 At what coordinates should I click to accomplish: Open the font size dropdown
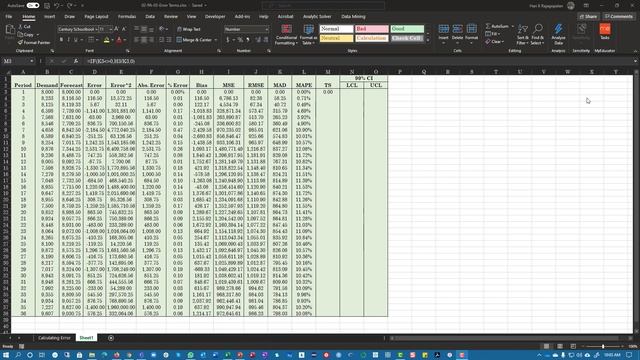pos(111,29)
